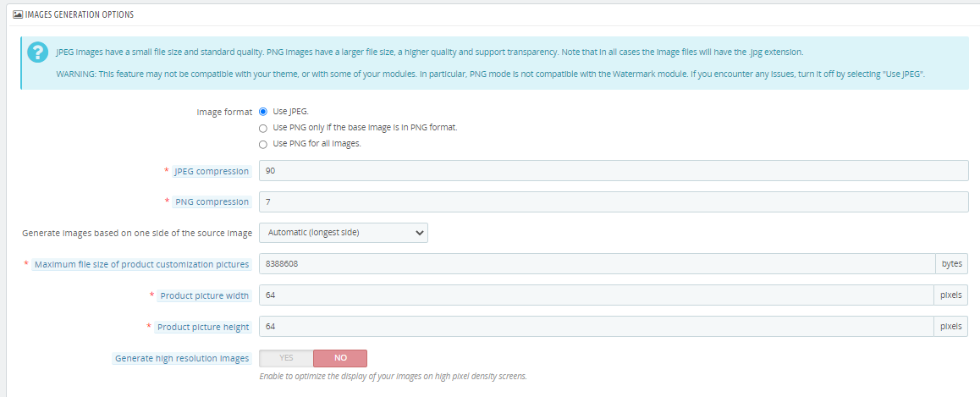This screenshot has width=980, height=397.
Task: Click the hint about high pixel density screens
Action: pyautogui.click(x=394, y=377)
